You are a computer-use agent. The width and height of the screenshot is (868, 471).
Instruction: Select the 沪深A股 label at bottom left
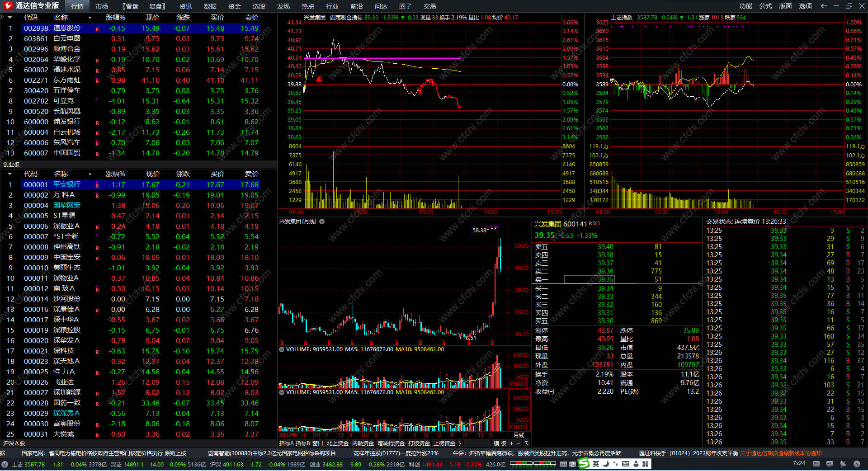pos(14,443)
